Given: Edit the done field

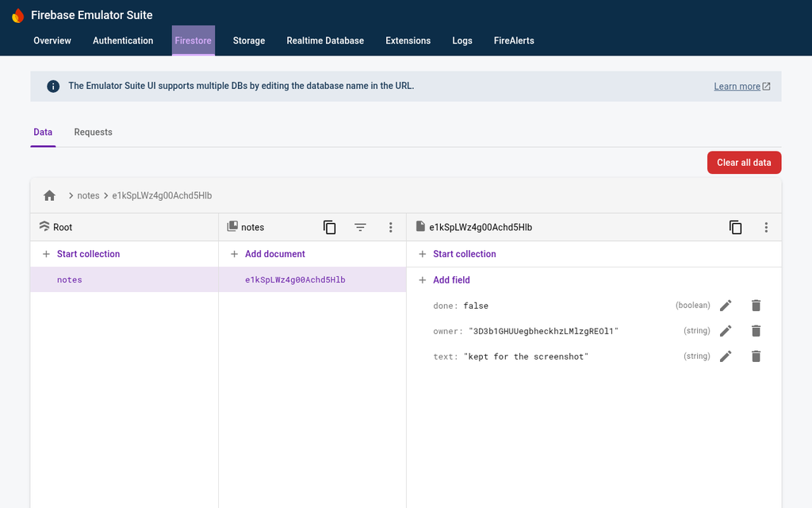Looking at the screenshot, I should click(x=726, y=306).
